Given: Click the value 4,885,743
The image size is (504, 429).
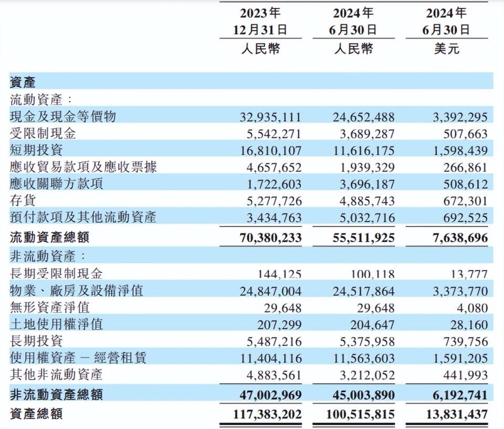Looking at the screenshot, I should click(367, 201).
